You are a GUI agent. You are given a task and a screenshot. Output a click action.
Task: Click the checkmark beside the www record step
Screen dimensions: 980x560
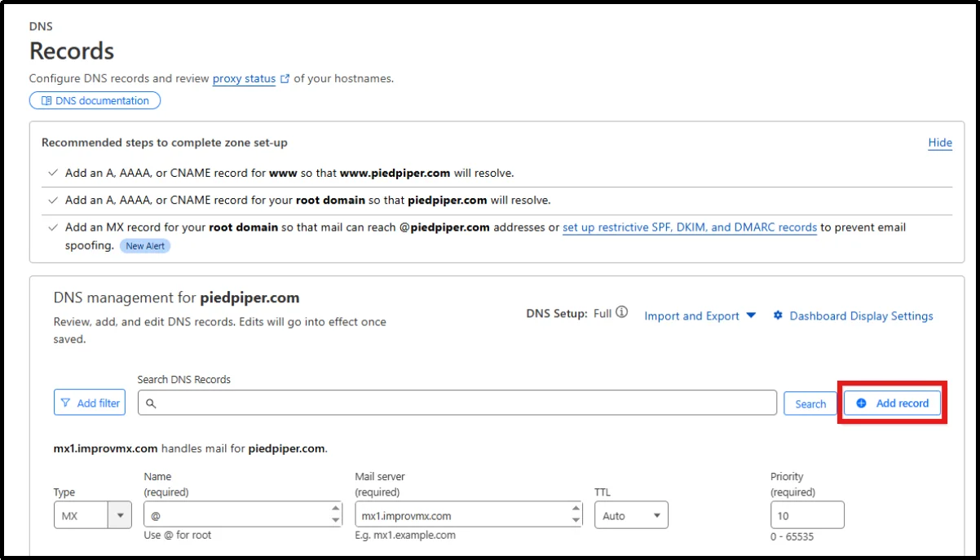click(x=53, y=173)
